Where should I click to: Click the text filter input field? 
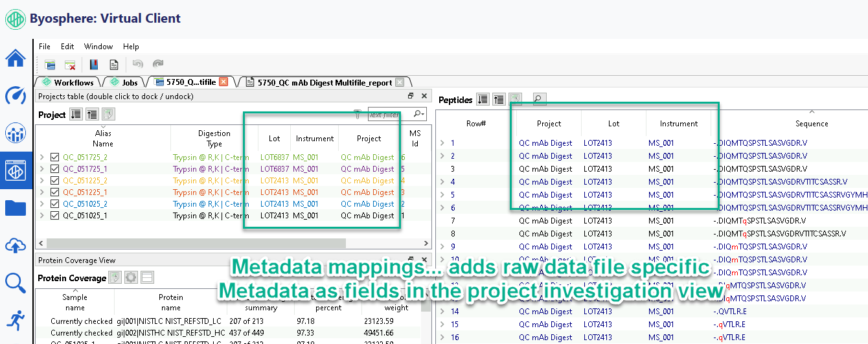pyautogui.click(x=390, y=114)
